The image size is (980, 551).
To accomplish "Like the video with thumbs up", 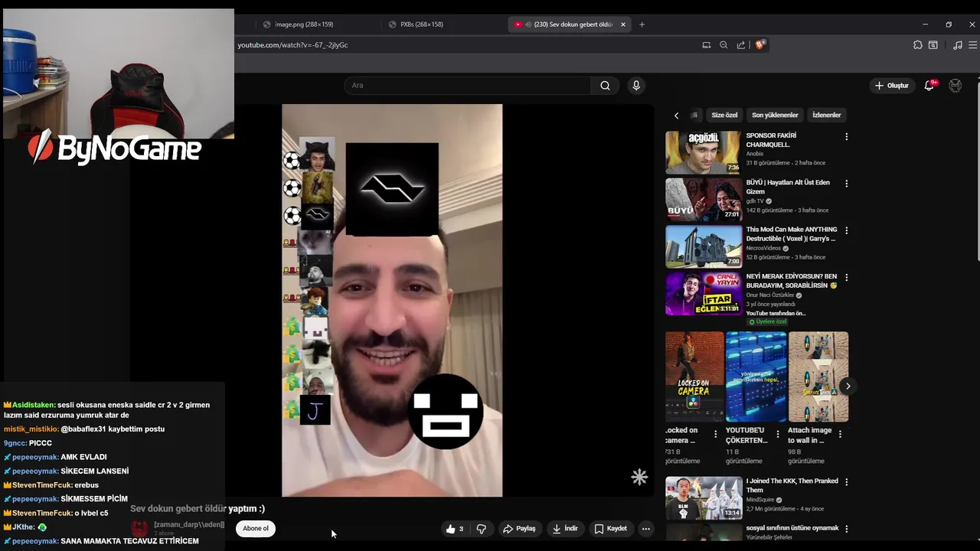I will [x=454, y=529].
